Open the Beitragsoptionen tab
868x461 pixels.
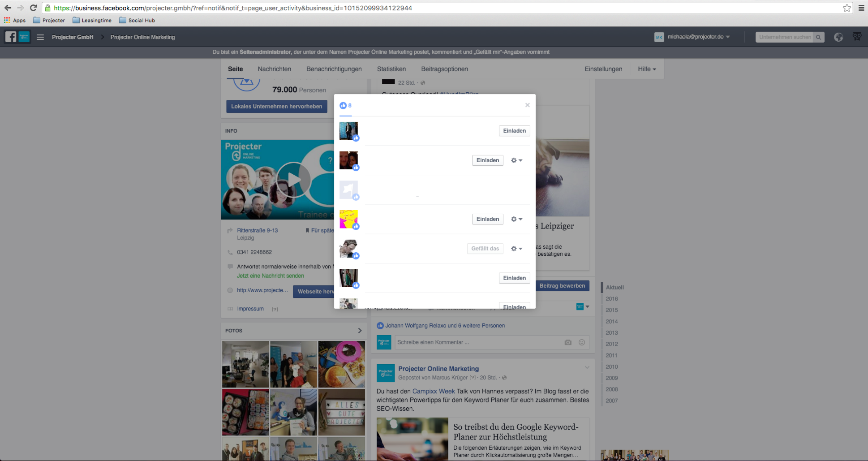click(445, 69)
